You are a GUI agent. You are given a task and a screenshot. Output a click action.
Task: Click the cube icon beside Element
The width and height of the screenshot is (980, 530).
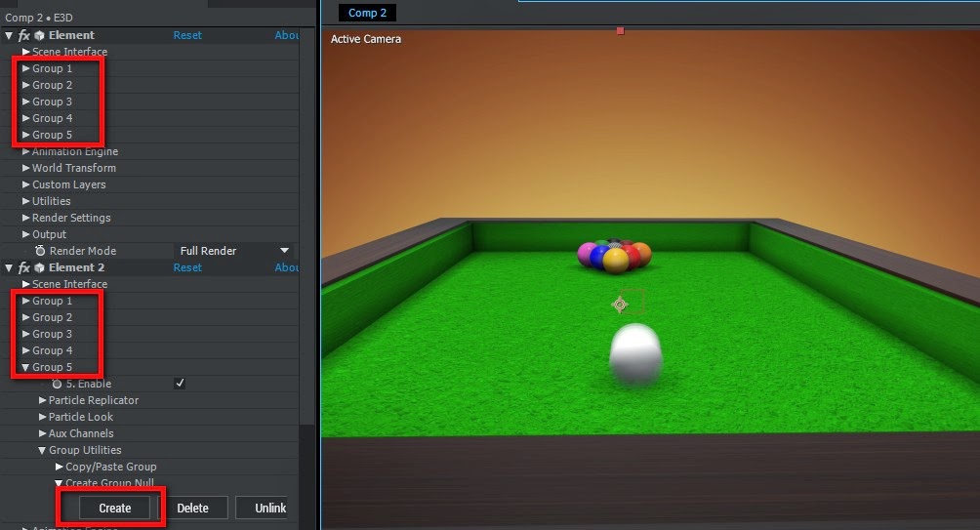pyautogui.click(x=39, y=35)
